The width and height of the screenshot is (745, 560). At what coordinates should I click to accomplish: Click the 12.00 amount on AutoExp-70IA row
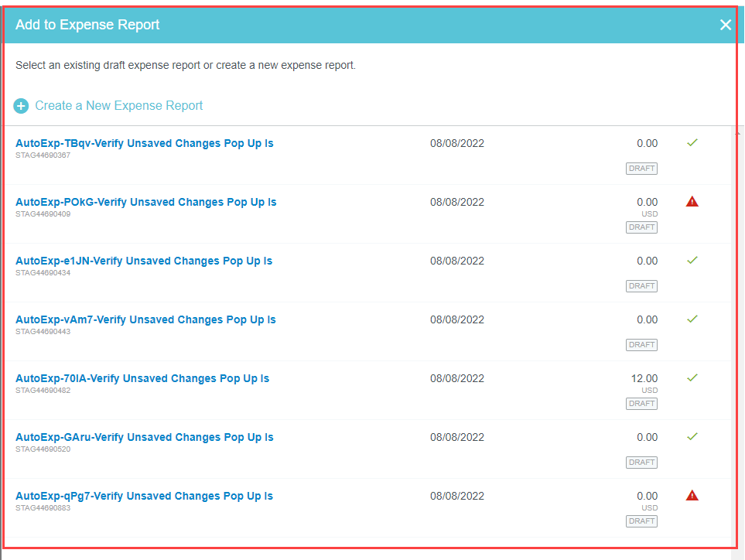click(x=644, y=379)
